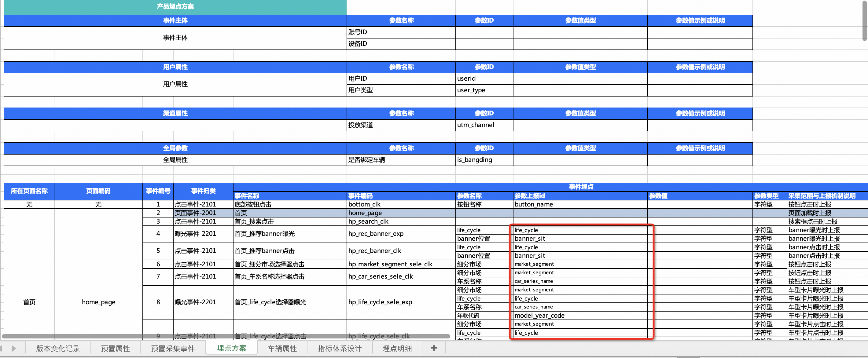
Task: Select the 设备ID cell
Action: pyautogui.click(x=401, y=44)
